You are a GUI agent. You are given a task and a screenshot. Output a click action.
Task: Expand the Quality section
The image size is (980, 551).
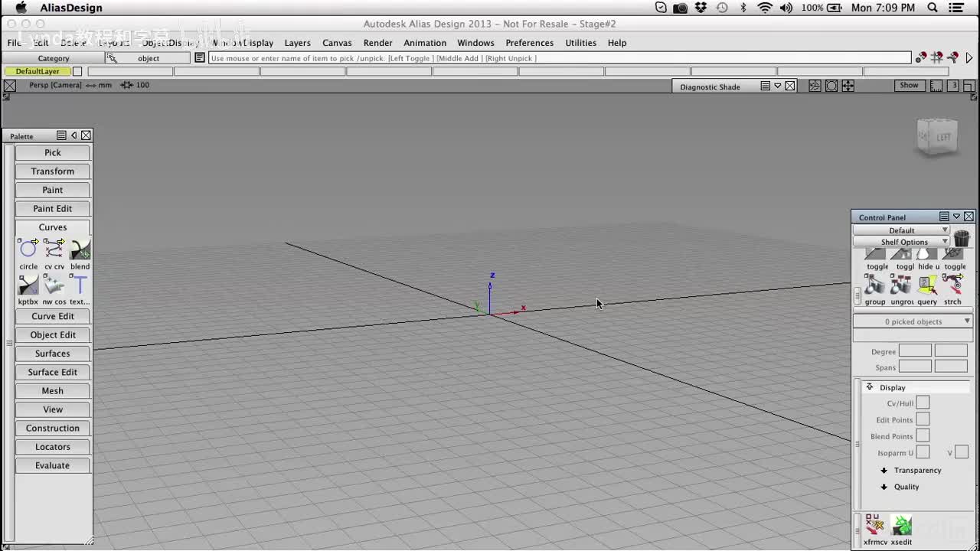[x=884, y=487]
